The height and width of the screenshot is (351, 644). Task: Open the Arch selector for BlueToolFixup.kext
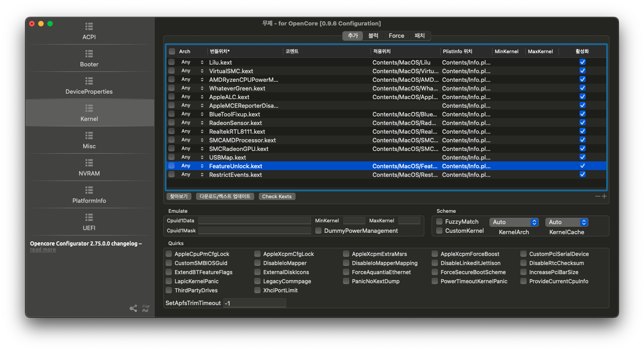tap(192, 114)
